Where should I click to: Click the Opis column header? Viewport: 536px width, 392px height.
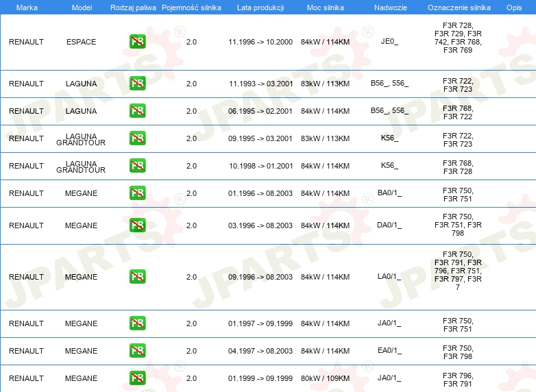pyautogui.click(x=513, y=7)
